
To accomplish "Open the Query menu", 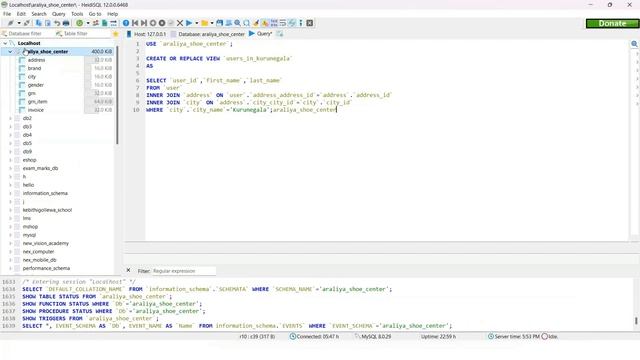I will [58, 14].
